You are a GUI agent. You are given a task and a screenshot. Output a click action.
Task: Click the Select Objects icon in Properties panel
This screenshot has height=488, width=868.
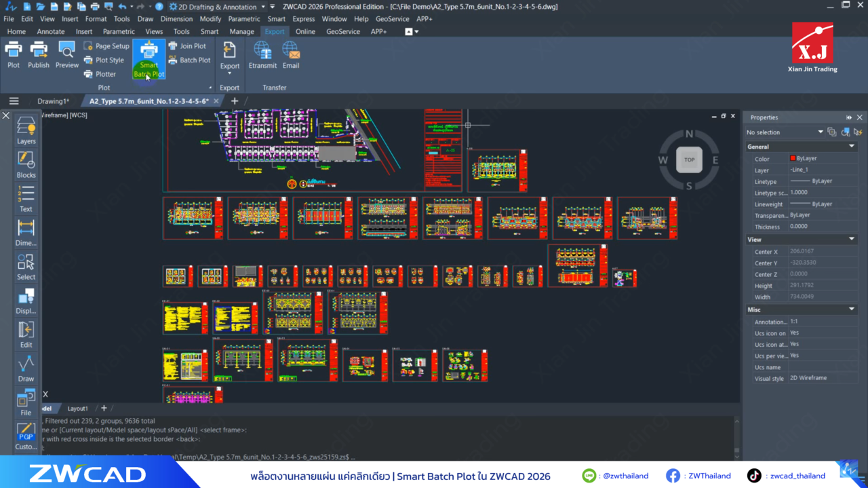(846, 132)
